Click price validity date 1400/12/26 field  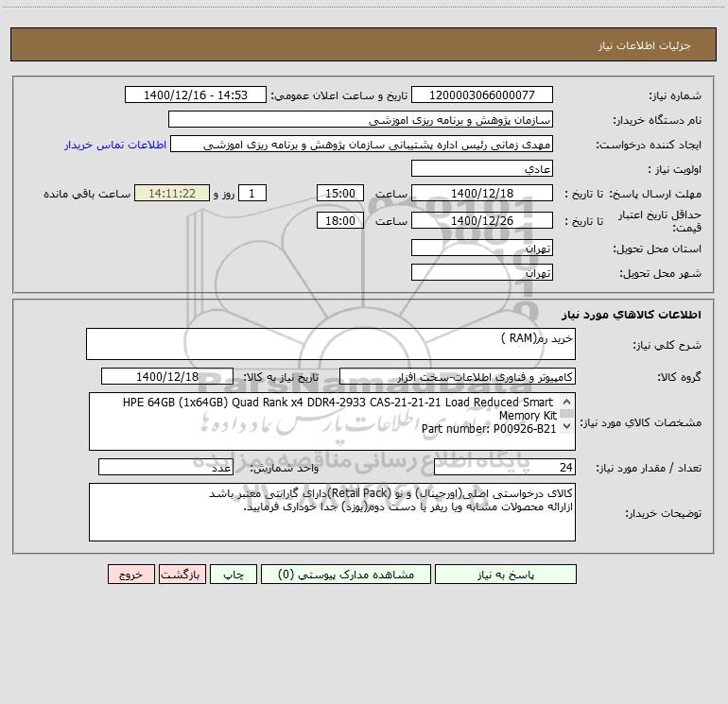point(482,220)
